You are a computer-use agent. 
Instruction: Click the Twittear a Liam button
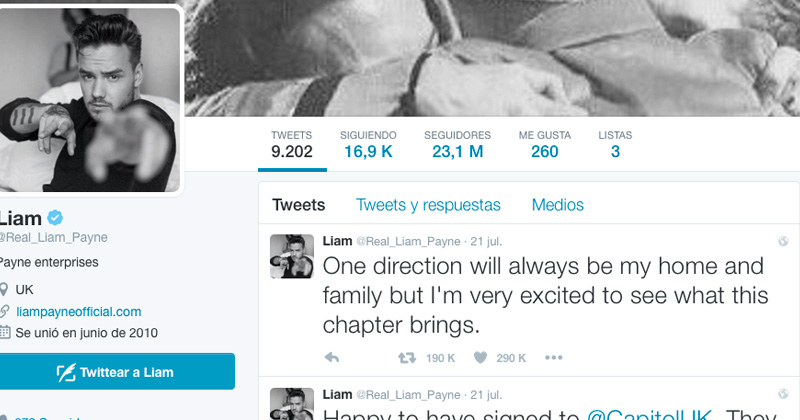coord(117,372)
